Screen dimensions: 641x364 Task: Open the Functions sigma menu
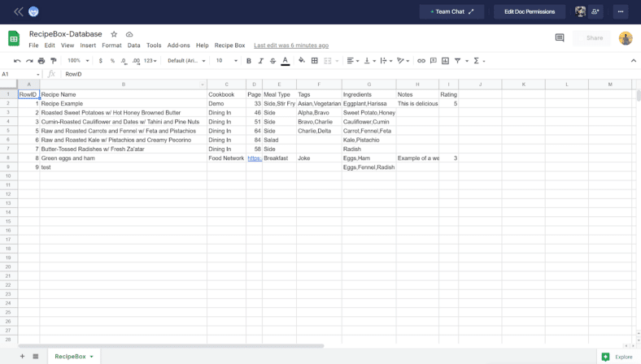[478, 61]
